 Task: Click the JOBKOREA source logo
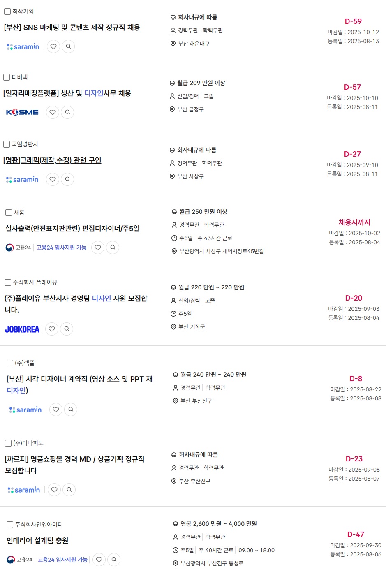coord(22,329)
